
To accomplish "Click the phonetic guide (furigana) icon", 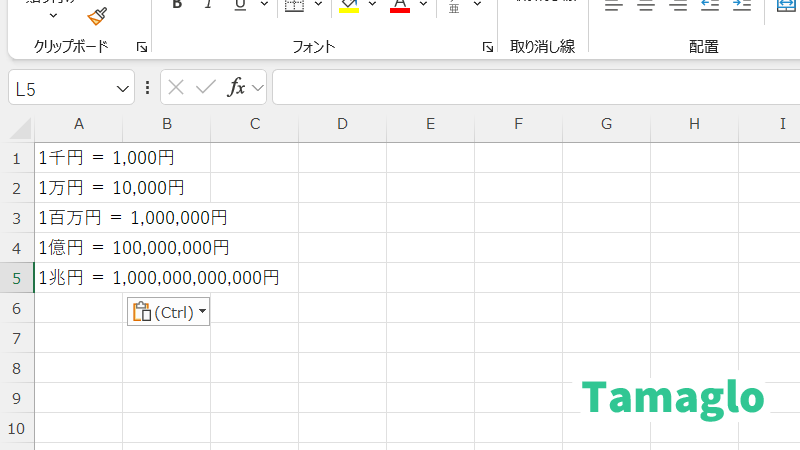I will tap(453, 6).
